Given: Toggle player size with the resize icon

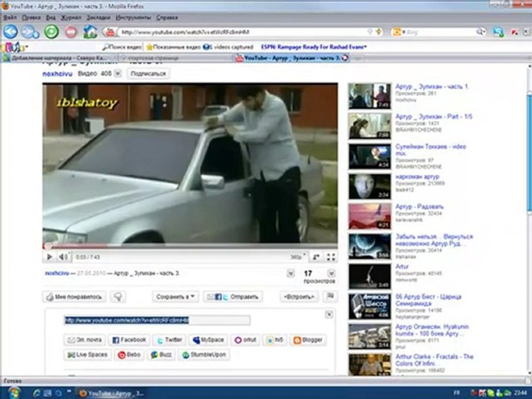Looking at the screenshot, I should (x=316, y=257).
